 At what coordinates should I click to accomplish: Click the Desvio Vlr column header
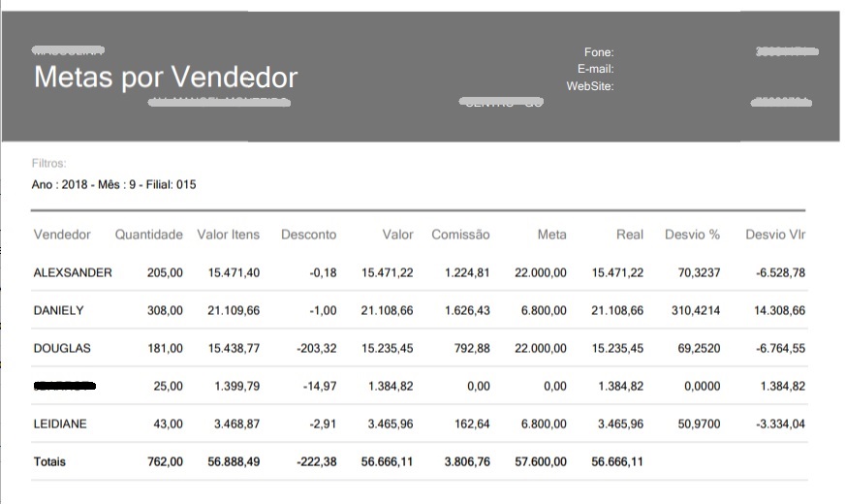(775, 235)
